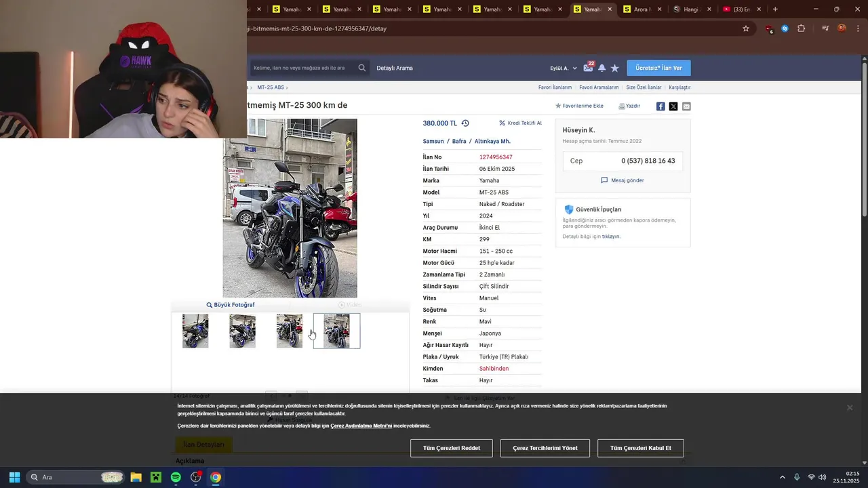Open the favorites star icon in header
Viewport: 868px width, 488px height.
click(x=614, y=68)
